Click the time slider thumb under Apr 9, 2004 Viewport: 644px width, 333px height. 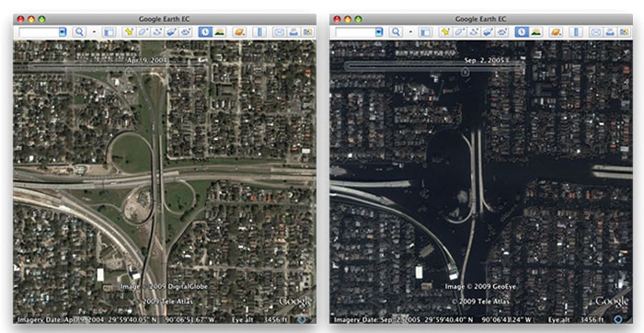point(128,73)
